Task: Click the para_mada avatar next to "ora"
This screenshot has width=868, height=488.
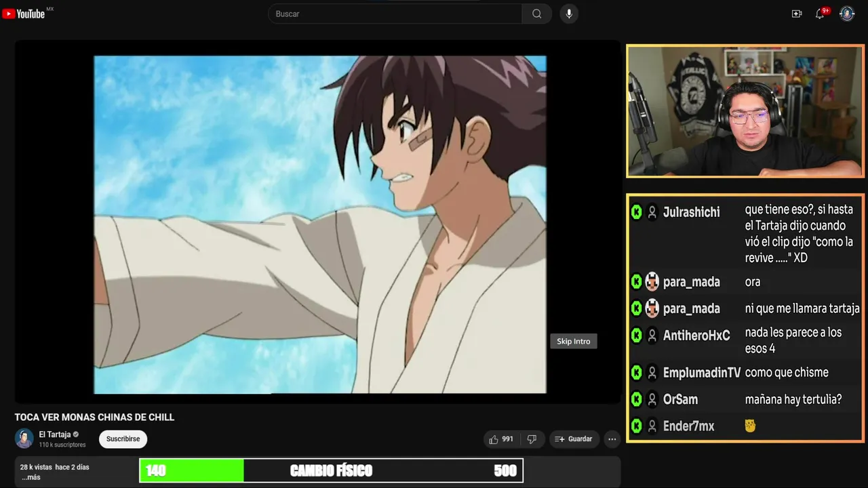Action: point(652,281)
